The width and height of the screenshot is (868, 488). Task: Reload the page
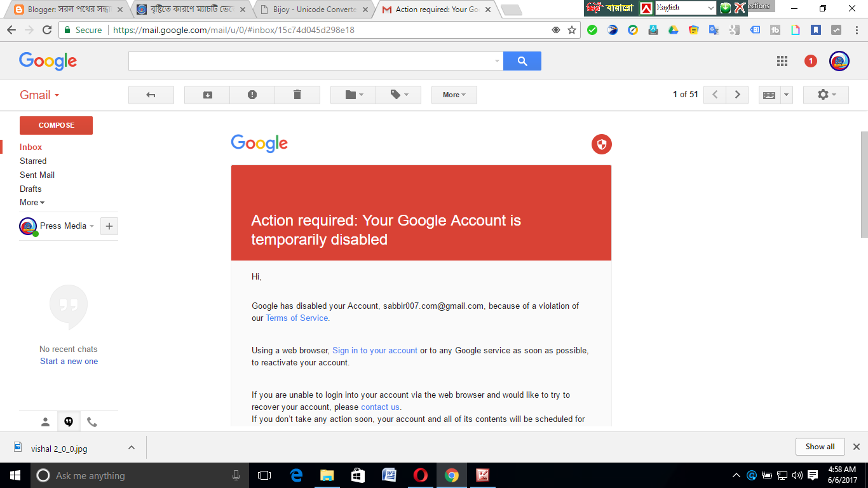pos(47,30)
